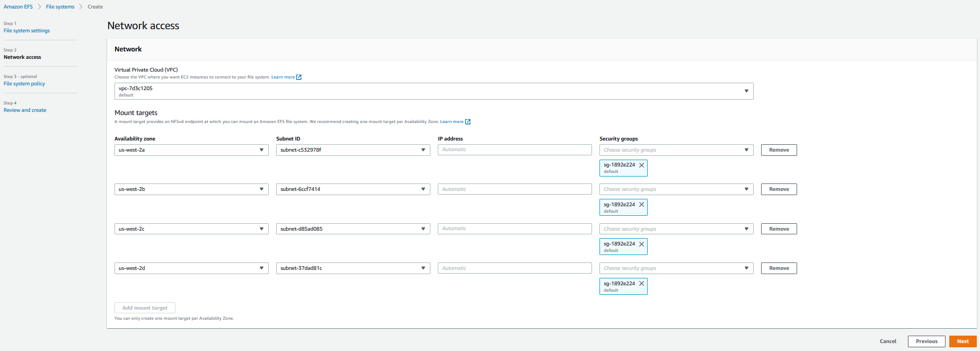The image size is (980, 351).
Task: Open the subnet-6ccf7414 dropdown
Action: point(353,189)
